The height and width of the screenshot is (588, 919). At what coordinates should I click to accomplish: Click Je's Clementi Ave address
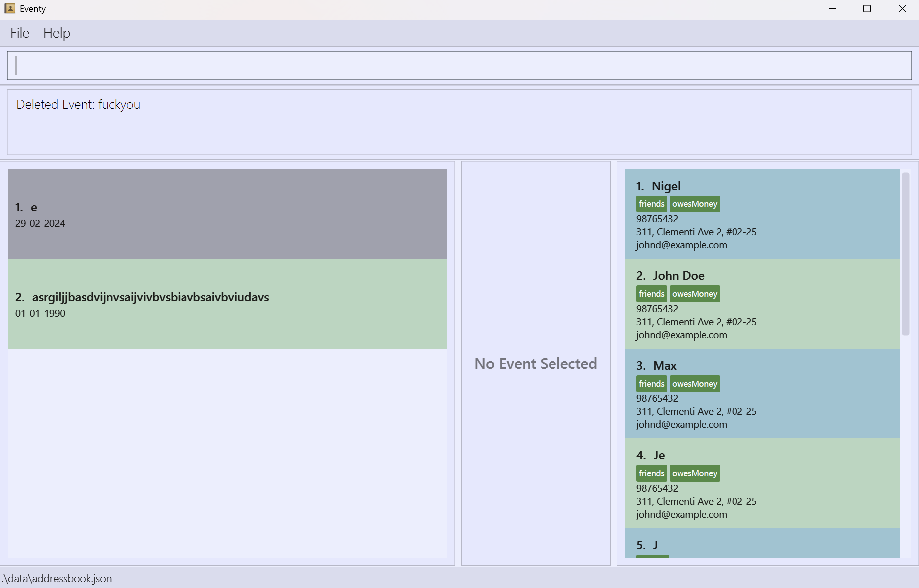click(696, 501)
